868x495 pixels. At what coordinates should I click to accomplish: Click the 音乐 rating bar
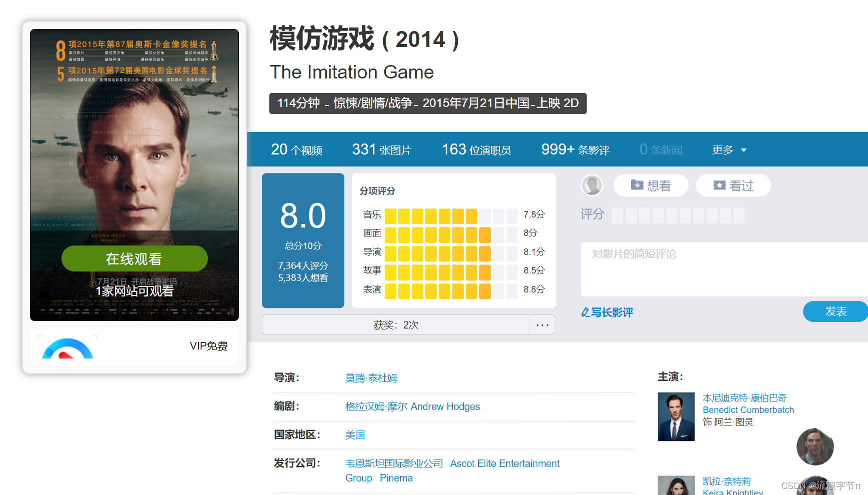(451, 216)
